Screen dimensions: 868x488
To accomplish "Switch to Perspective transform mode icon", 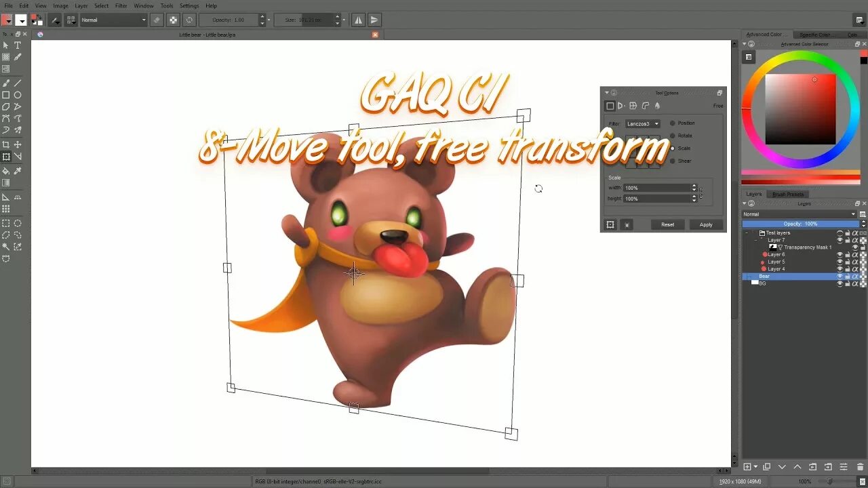I will pyautogui.click(x=621, y=106).
